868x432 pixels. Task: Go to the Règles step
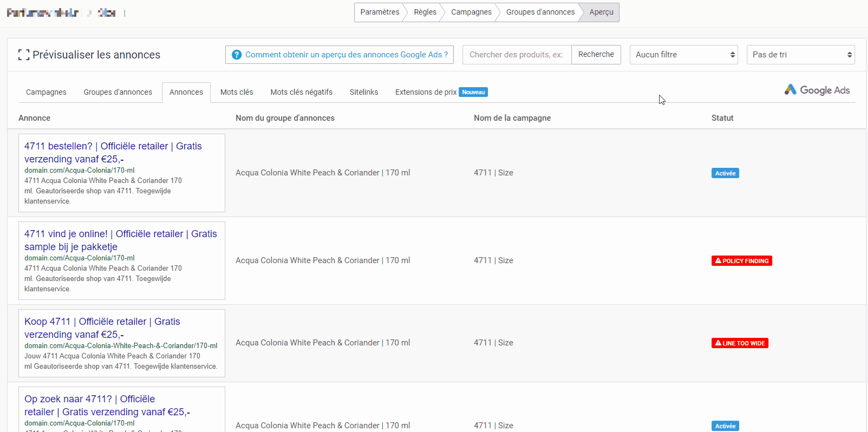point(425,12)
